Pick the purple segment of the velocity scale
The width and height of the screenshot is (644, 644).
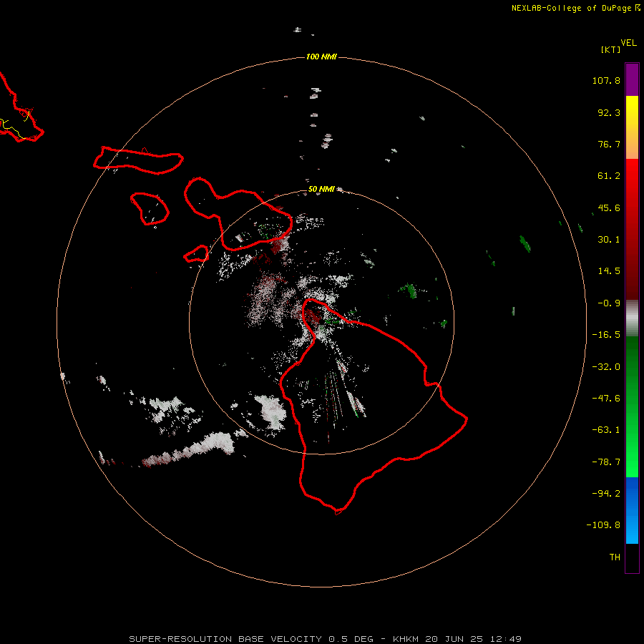coord(632,79)
